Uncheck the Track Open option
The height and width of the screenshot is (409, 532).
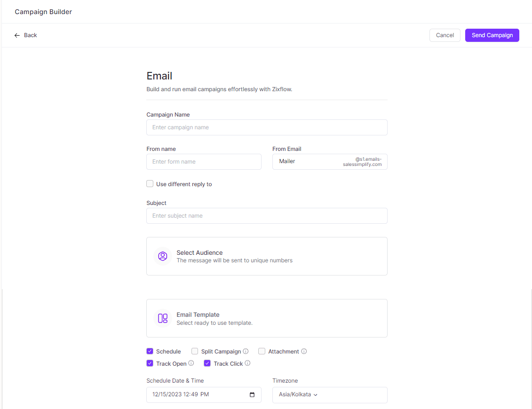(150, 363)
